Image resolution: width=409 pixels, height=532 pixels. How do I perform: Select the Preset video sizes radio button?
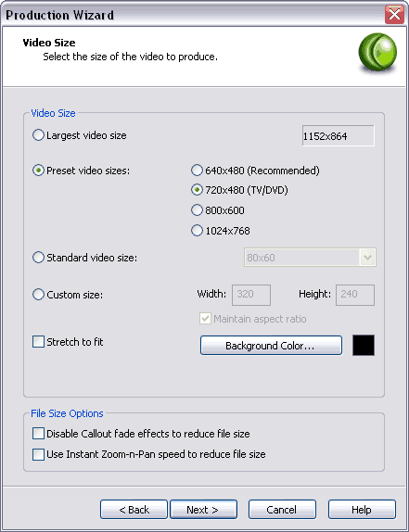click(38, 171)
